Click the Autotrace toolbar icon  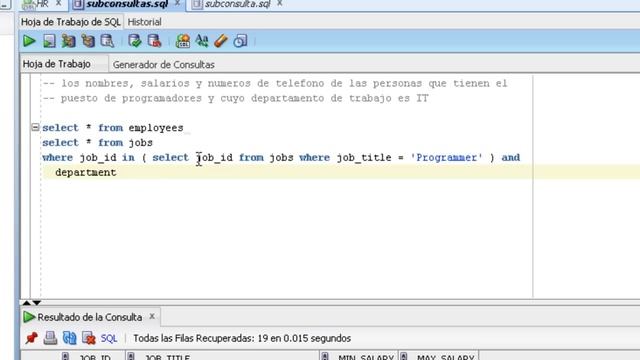88,41
